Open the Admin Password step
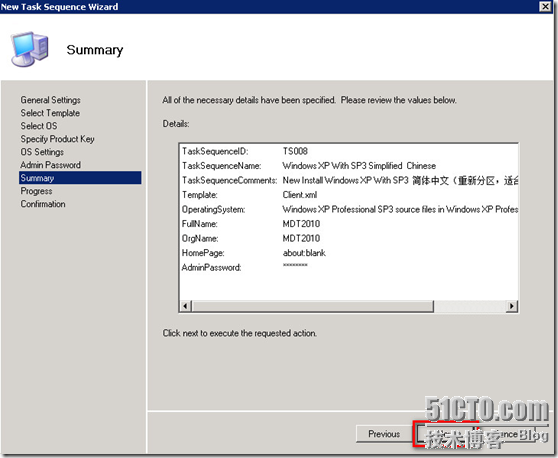 point(50,165)
